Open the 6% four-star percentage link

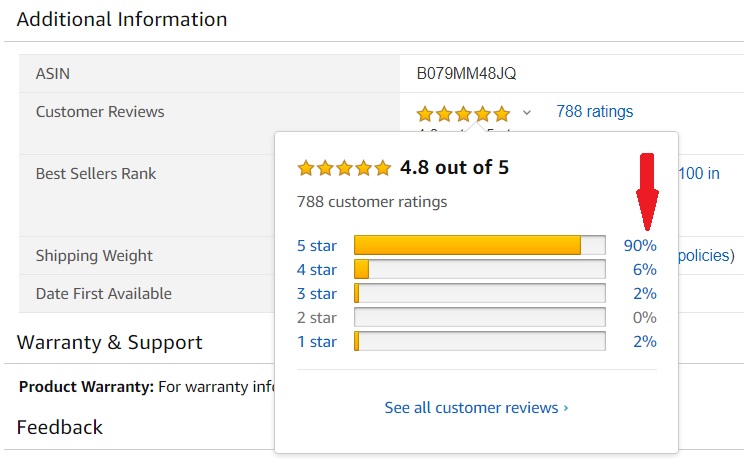click(x=644, y=270)
